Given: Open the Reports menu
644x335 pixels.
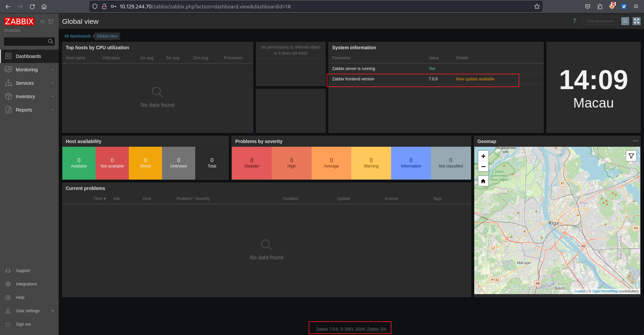Looking at the screenshot, I should (x=29, y=110).
